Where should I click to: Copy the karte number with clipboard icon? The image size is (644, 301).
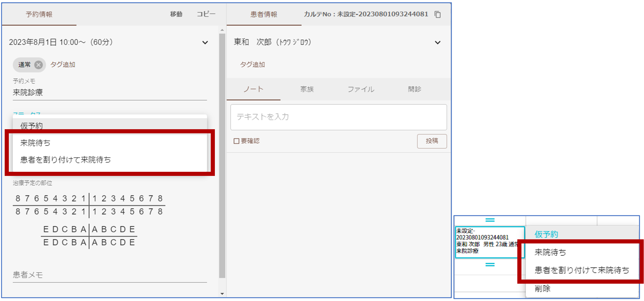(437, 14)
